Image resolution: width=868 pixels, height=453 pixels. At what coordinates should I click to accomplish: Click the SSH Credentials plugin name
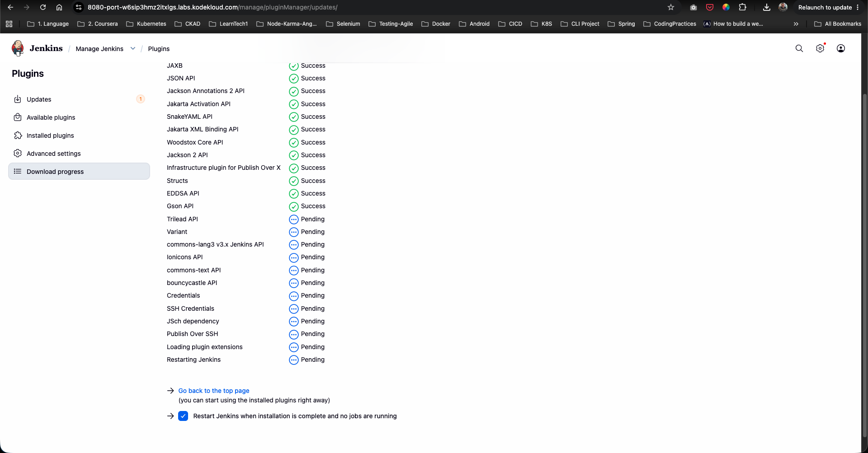tap(190, 308)
